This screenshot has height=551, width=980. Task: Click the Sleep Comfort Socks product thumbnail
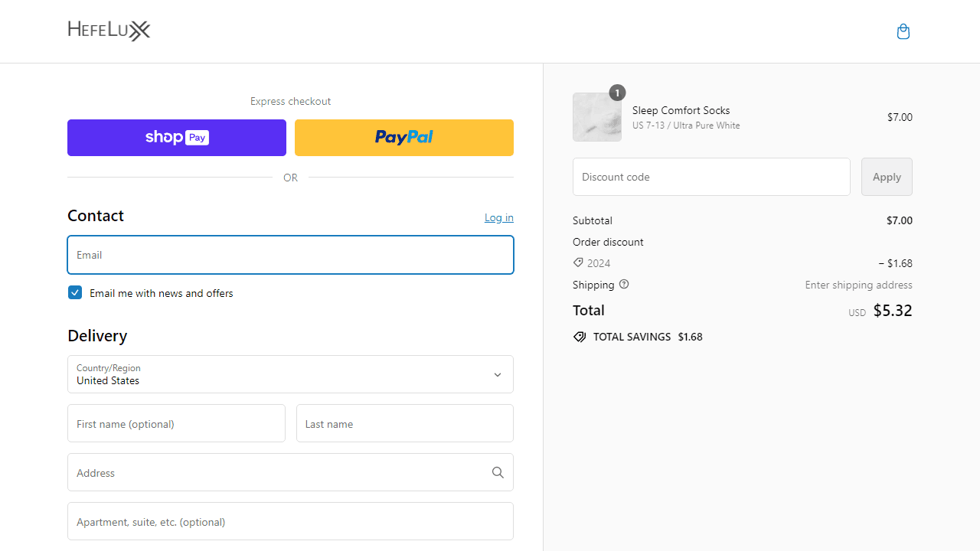(597, 117)
